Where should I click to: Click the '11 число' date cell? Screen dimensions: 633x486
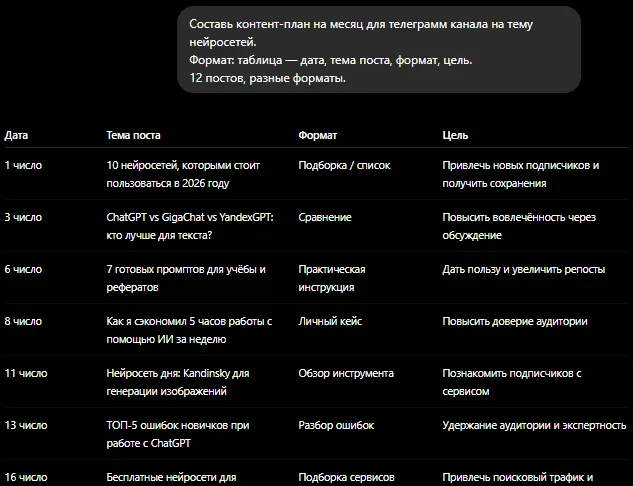coord(26,373)
